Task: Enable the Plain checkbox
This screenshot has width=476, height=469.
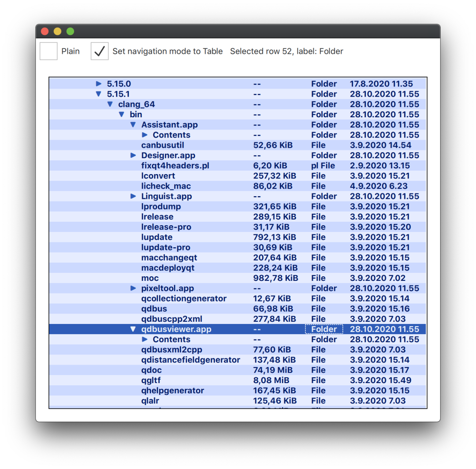Action: [x=48, y=51]
